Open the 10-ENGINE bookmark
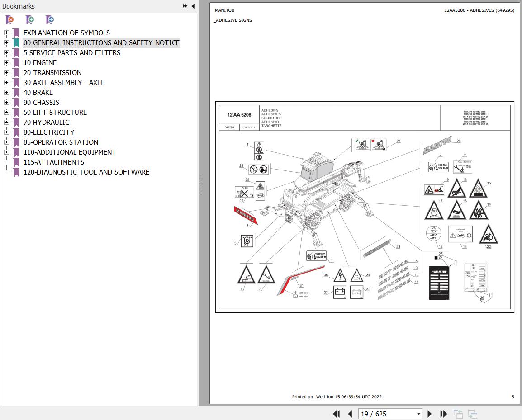522x420 pixels. (40, 63)
